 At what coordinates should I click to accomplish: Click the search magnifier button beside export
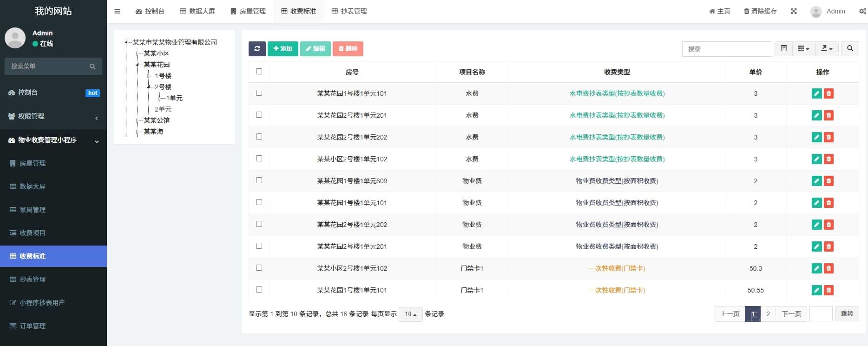tap(850, 49)
